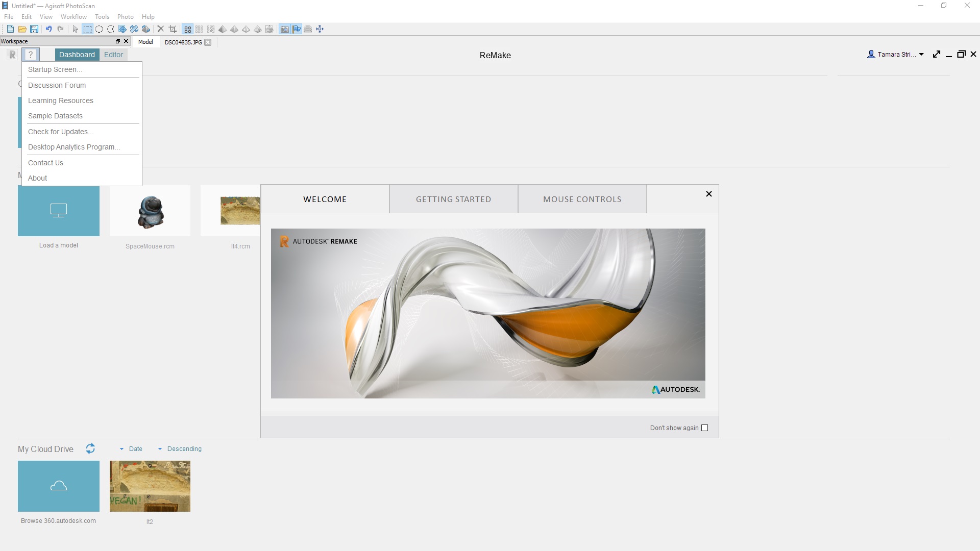Choose the Circle selection tool
The width and height of the screenshot is (980, 551).
tap(99, 29)
